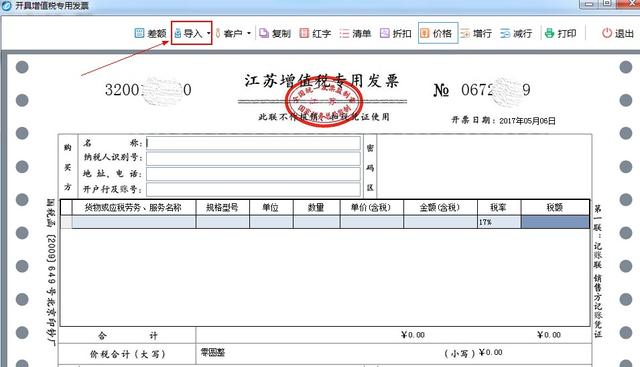Click the 单价(含税) column header
The image size is (640, 367).
[x=372, y=208]
